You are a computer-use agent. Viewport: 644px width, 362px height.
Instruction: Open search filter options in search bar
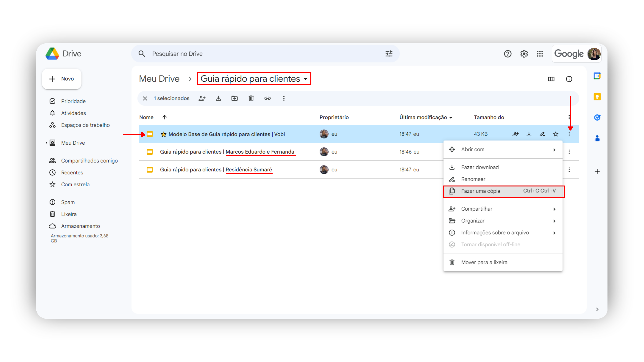pos(389,54)
